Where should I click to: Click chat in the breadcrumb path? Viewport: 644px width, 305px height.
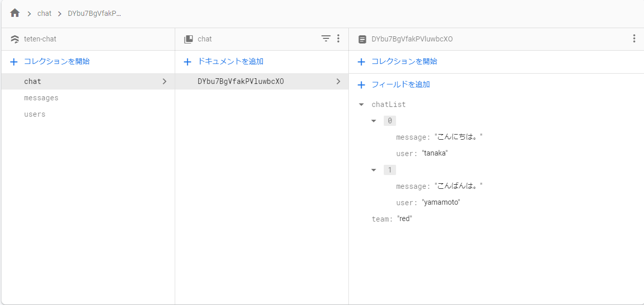[x=45, y=13]
